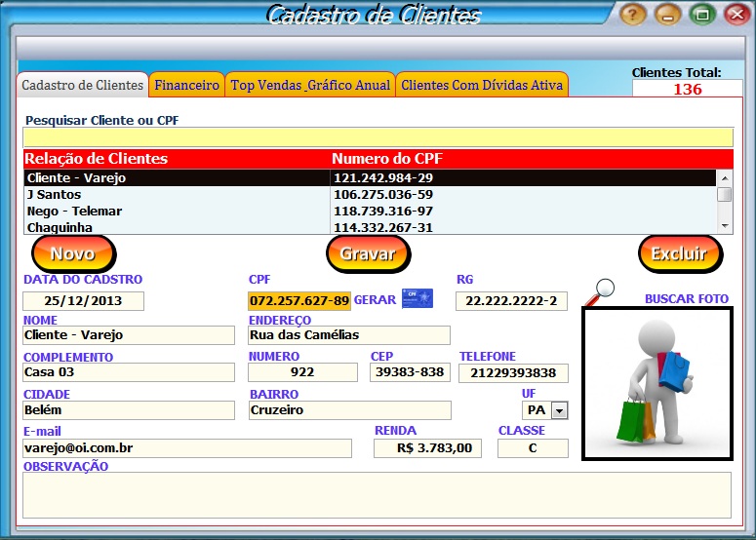Select the J Santos list row
The width and height of the screenshot is (756, 540).
(370, 195)
